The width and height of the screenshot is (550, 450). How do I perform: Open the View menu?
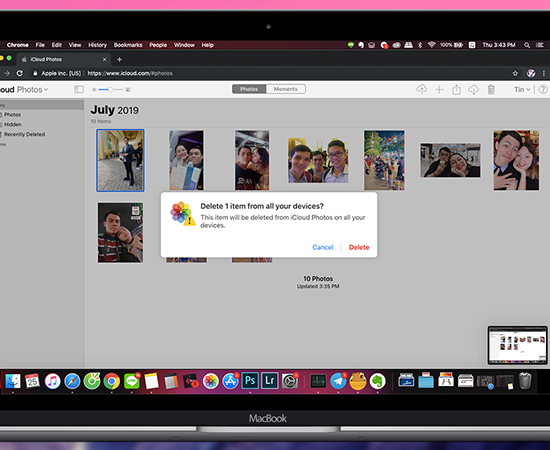tap(75, 45)
